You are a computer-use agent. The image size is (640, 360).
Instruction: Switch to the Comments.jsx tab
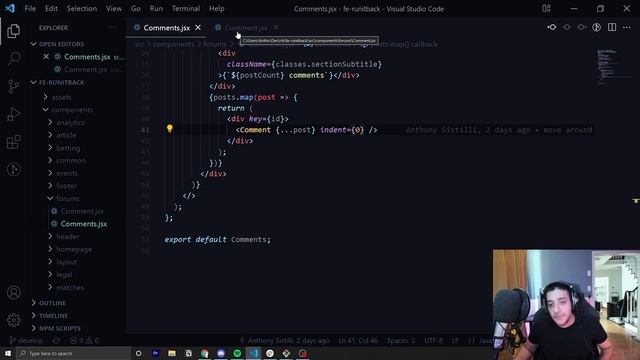pyautogui.click(x=167, y=27)
